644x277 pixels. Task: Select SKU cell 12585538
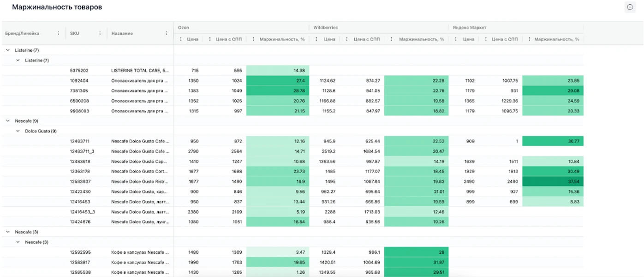tap(80, 272)
